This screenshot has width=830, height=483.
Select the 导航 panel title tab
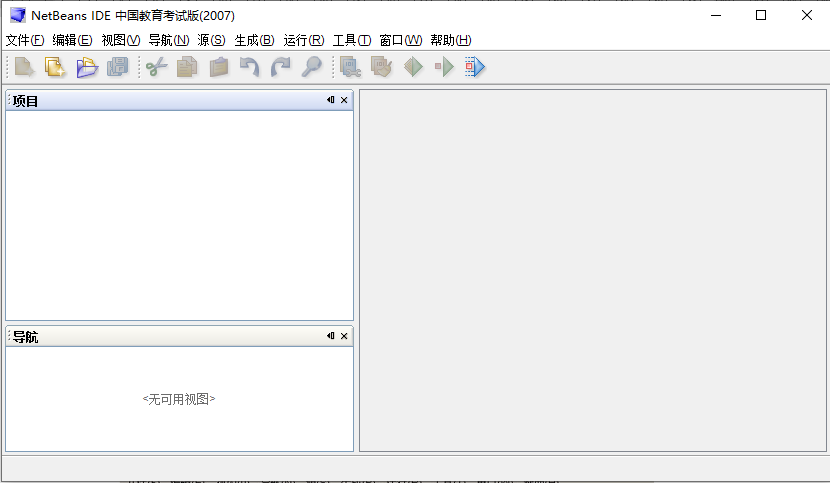(x=25, y=337)
